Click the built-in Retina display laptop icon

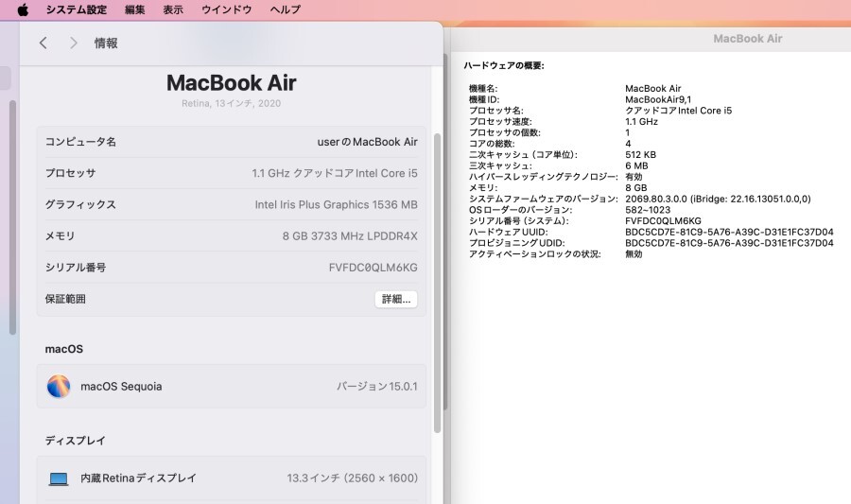(59, 478)
